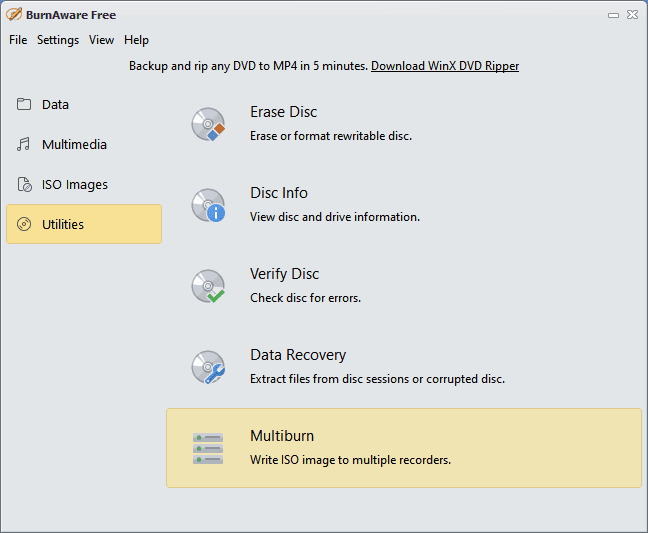Select the Verify Disc title text
This screenshot has width=648, height=533.
[284, 274]
